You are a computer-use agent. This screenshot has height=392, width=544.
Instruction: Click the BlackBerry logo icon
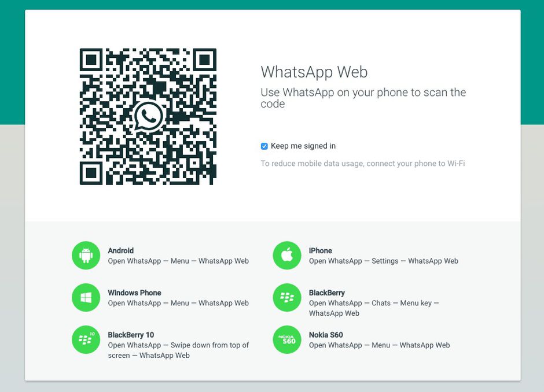coord(287,298)
